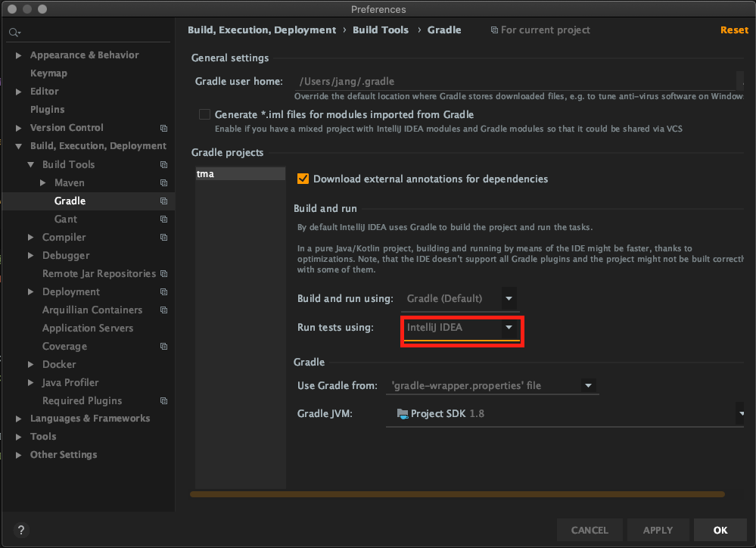Select the Gradle settings item
The height and width of the screenshot is (548, 756).
[89, 201]
